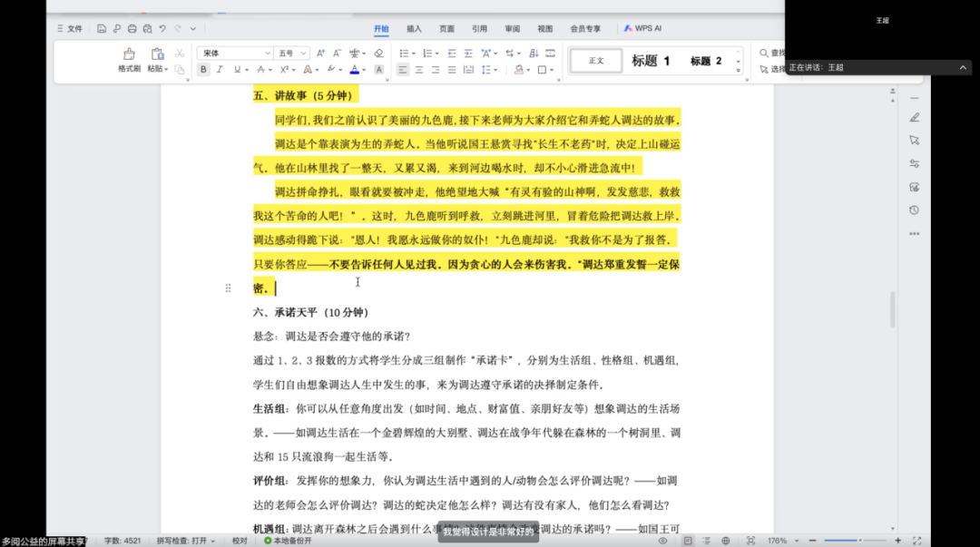
Task: Apply the 正文 style
Action: coord(596,61)
